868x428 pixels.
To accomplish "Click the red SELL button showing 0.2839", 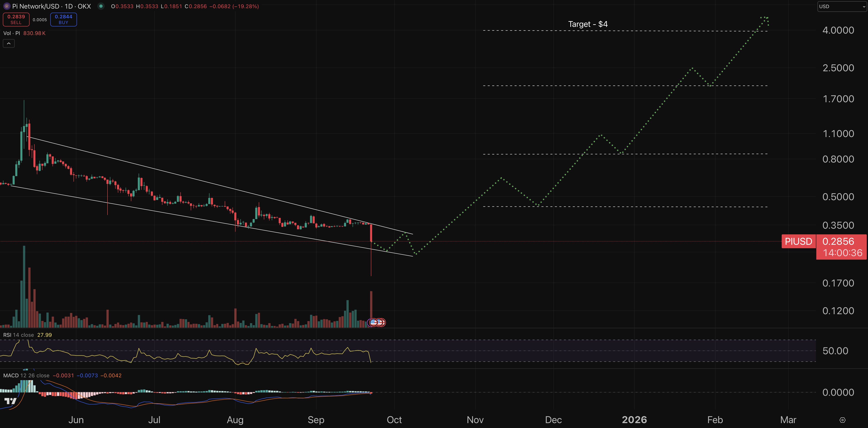I will pyautogui.click(x=16, y=19).
